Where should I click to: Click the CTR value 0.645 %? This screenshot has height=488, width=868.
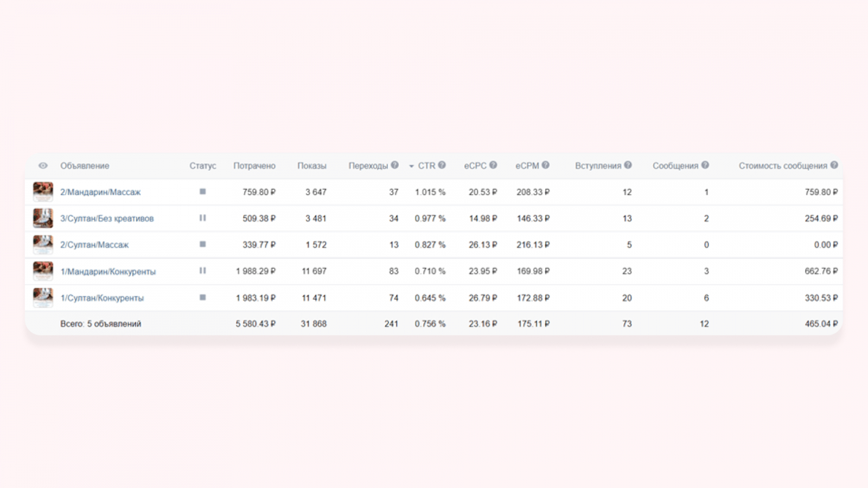coord(430,298)
